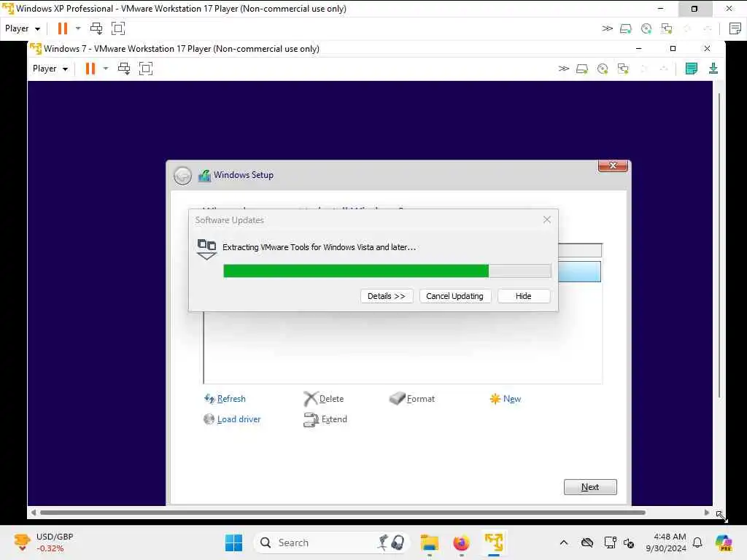Click the Refresh link in Windows Setup
Screen dimensions: 747x560
coord(225,399)
